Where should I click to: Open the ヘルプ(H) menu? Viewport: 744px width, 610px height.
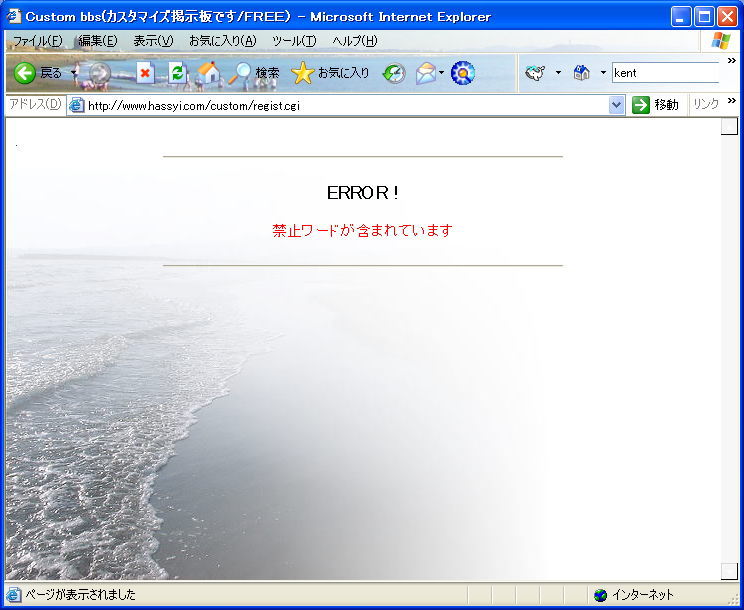coord(354,41)
